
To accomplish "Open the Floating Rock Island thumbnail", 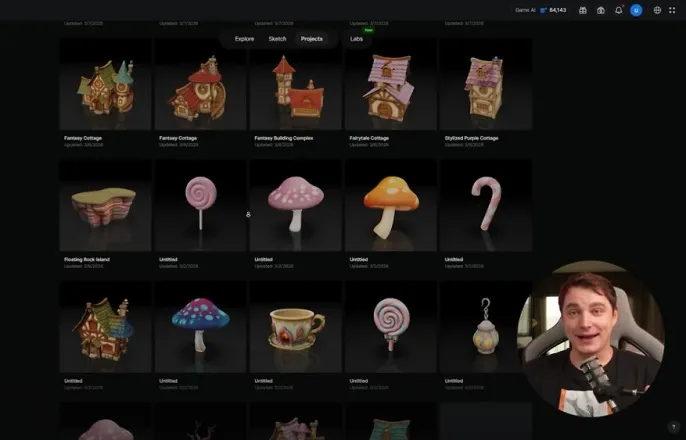I will click(x=105, y=206).
